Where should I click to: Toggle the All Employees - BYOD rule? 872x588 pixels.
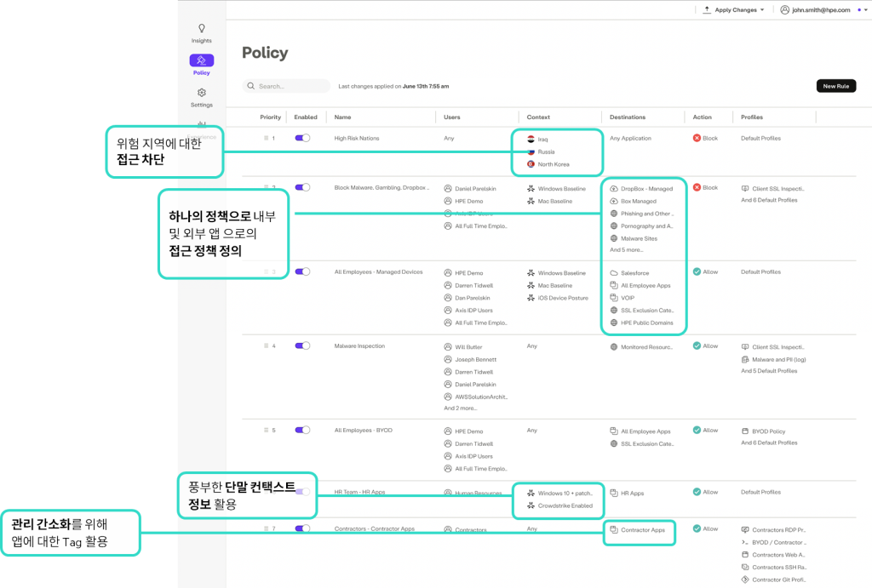(x=302, y=431)
